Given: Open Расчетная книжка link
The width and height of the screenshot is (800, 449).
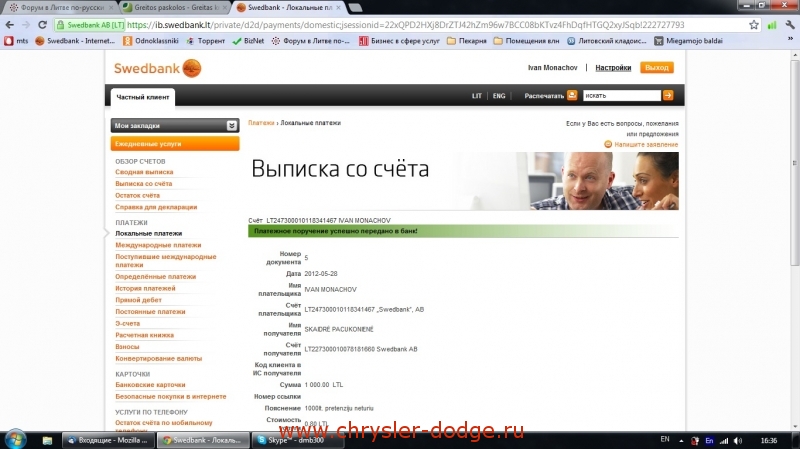Looking at the screenshot, I should tap(144, 335).
